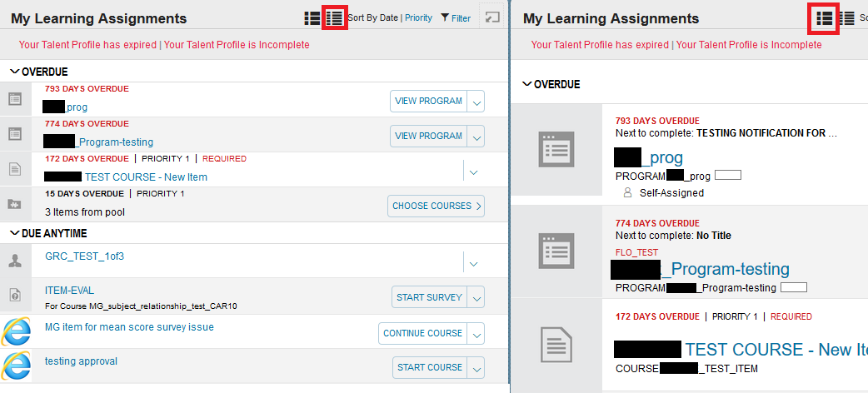868x393 pixels.
Task: Click the Self-Assigned label in right panel
Action: (671, 193)
